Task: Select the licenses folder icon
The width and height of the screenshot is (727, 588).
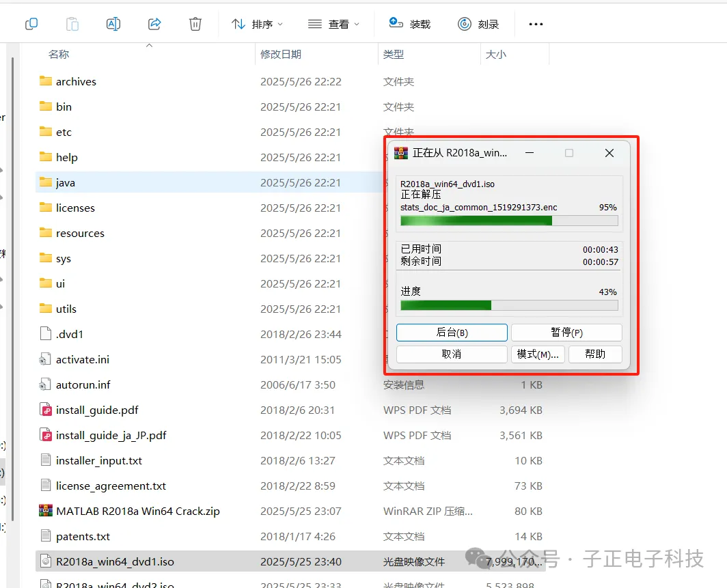Action: coord(45,208)
